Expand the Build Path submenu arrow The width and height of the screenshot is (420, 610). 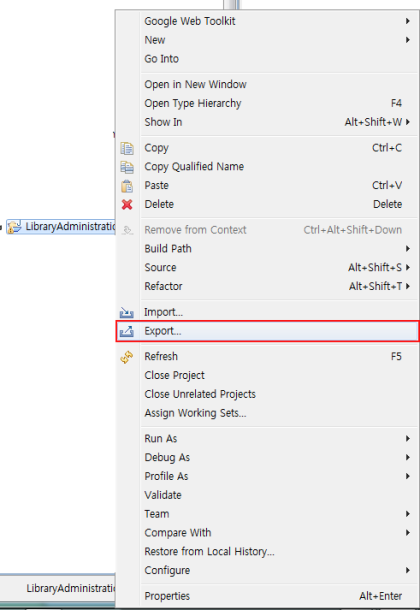coord(408,249)
